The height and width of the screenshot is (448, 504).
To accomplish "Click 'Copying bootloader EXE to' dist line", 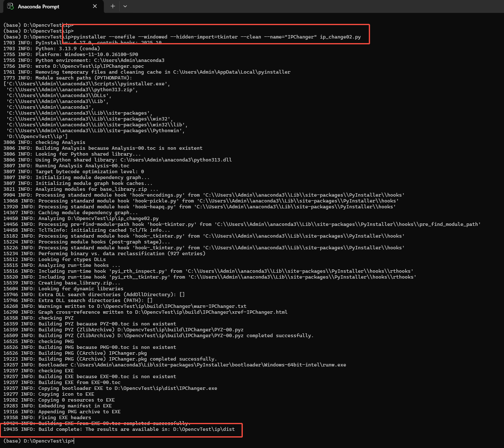I will 111,388.
